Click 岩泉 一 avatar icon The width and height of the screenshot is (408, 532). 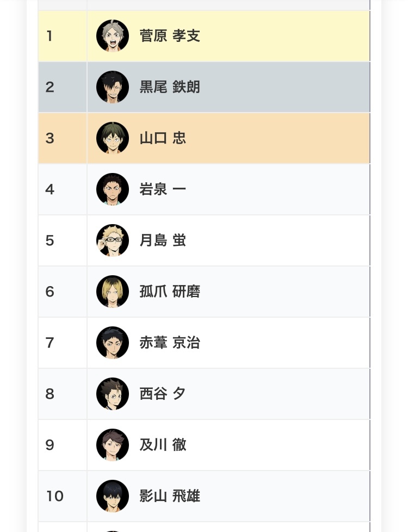(x=113, y=189)
